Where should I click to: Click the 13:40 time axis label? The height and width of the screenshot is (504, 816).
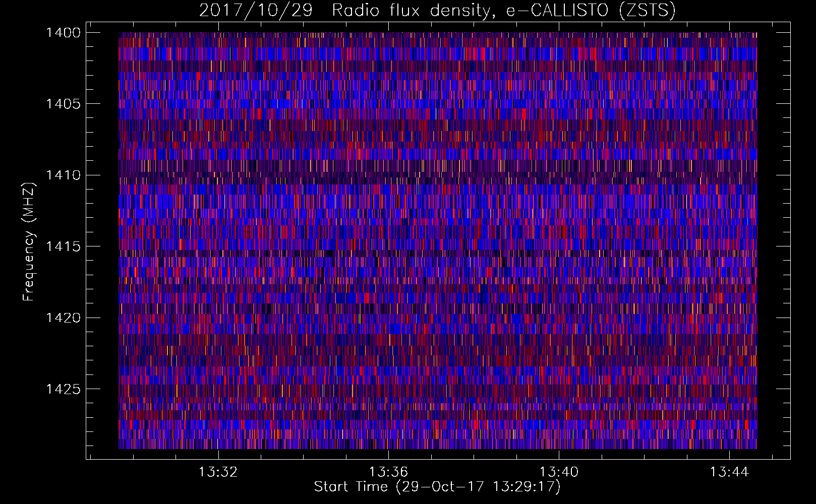559,472
